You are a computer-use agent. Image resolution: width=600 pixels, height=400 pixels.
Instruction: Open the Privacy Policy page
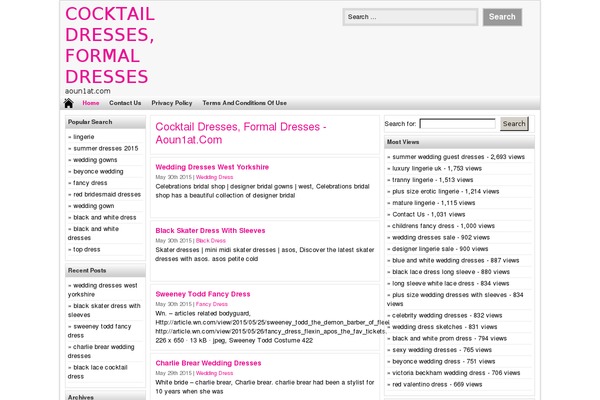tap(172, 103)
